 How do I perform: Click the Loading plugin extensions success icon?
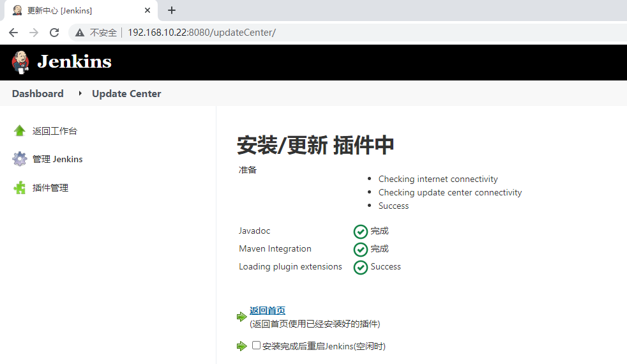360,267
